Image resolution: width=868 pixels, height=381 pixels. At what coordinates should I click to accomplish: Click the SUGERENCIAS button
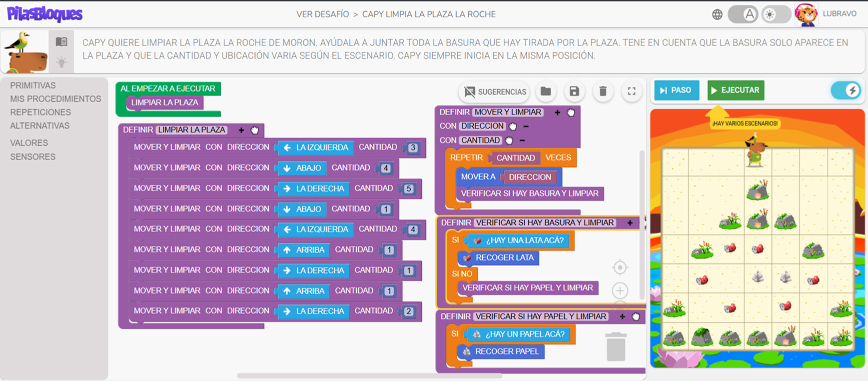(494, 91)
